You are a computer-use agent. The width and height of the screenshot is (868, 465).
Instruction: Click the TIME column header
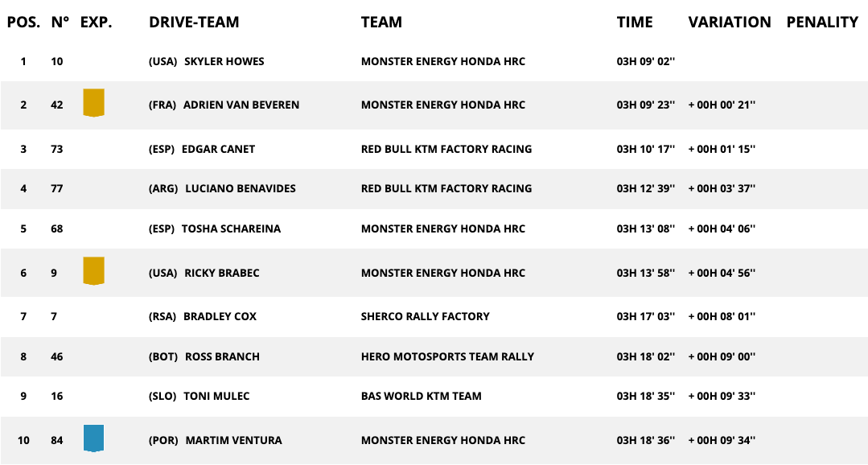click(635, 23)
